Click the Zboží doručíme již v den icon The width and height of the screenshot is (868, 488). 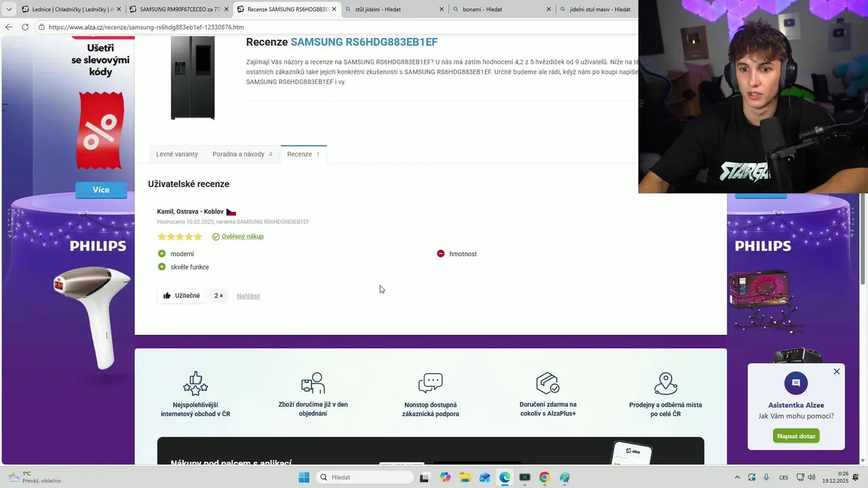tap(313, 383)
